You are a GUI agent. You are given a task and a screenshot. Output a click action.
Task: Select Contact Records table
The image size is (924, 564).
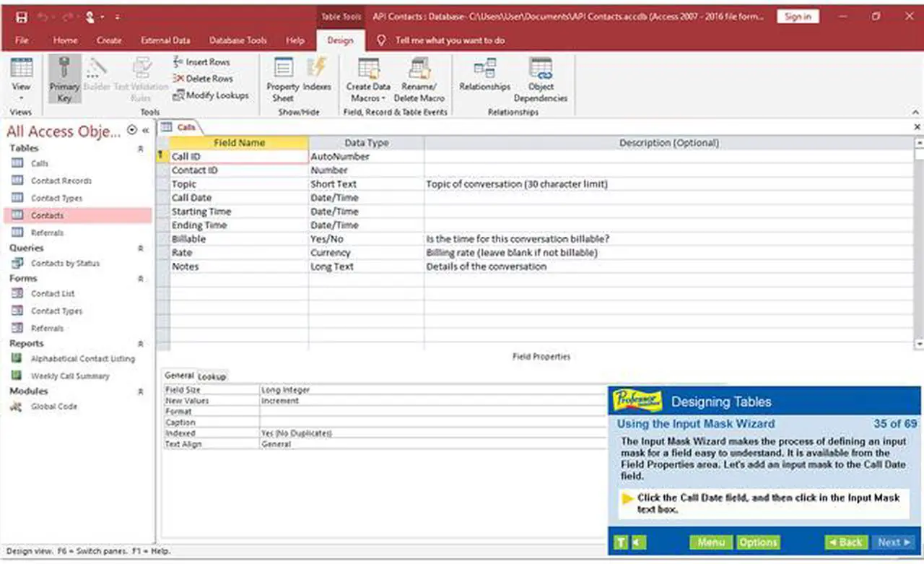coord(61,181)
